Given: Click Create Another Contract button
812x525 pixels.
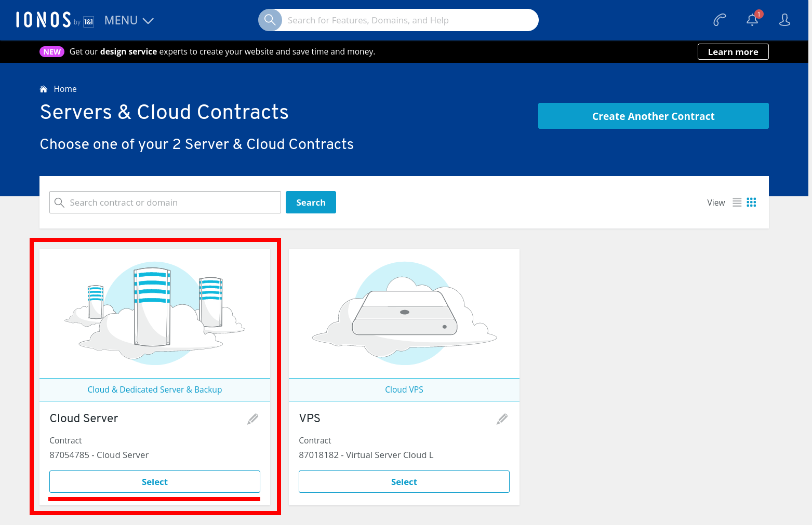Looking at the screenshot, I should pyautogui.click(x=654, y=116).
